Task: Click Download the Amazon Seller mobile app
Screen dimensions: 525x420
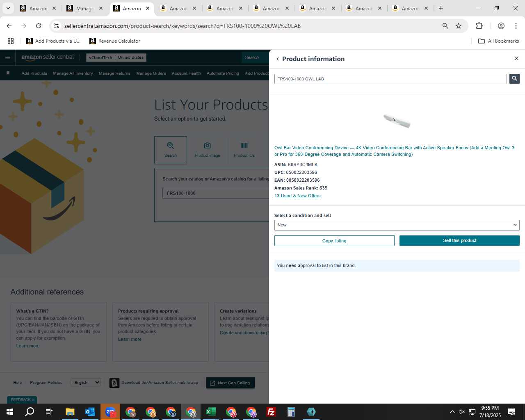Action: [154, 383]
